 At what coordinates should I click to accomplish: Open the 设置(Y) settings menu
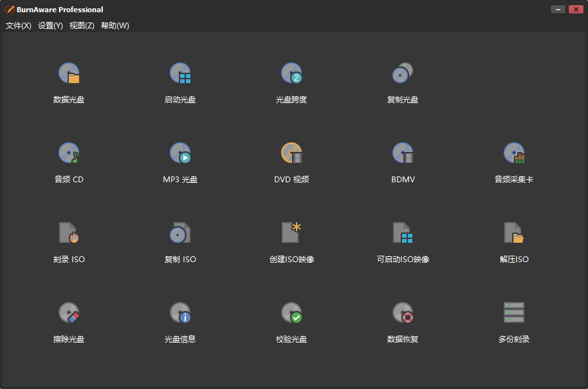click(50, 26)
